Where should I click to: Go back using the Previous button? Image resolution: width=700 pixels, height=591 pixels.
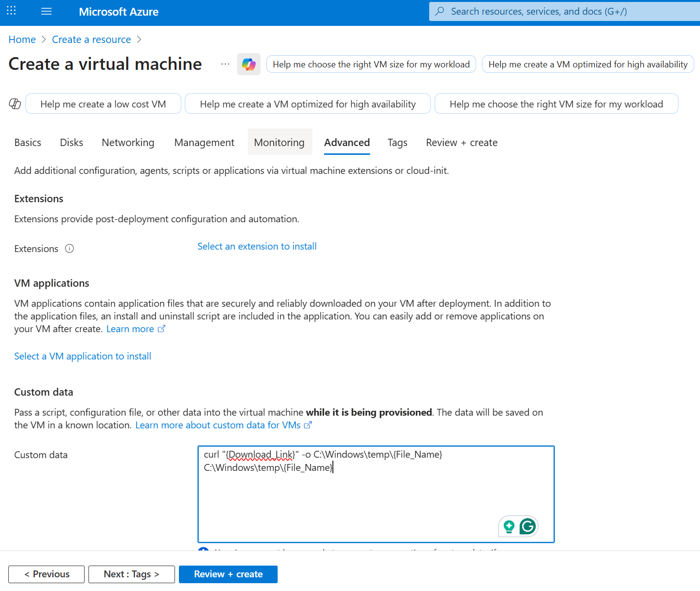point(46,574)
